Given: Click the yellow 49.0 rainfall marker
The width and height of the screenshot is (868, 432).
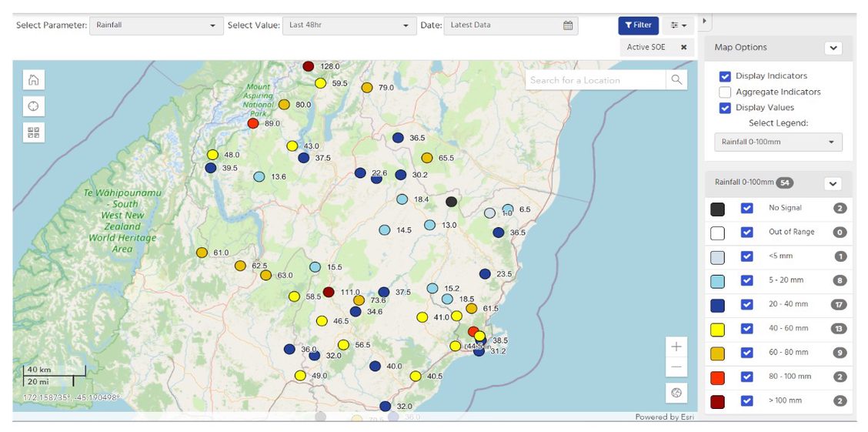Looking at the screenshot, I should (x=300, y=375).
